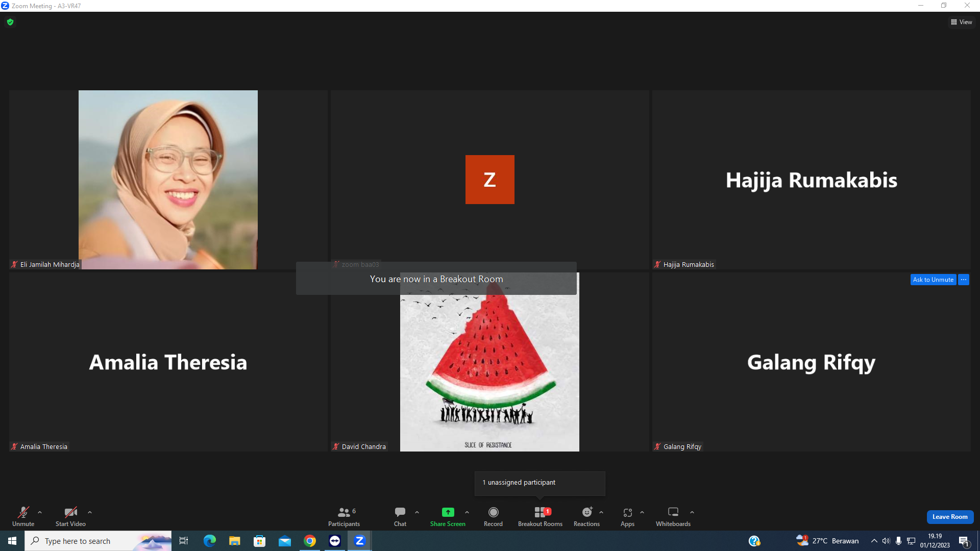Open the Reactions menu
Image resolution: width=980 pixels, height=551 pixels.
point(586,516)
